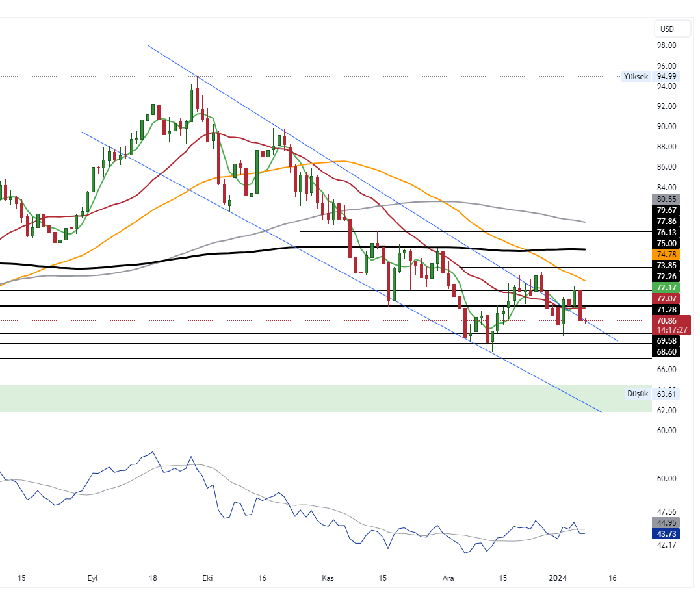Click the Eyl month label on time axis

point(92,578)
